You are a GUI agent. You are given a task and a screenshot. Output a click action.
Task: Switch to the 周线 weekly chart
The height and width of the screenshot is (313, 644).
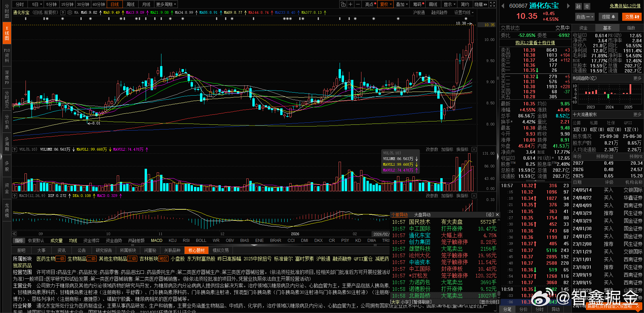130,4
